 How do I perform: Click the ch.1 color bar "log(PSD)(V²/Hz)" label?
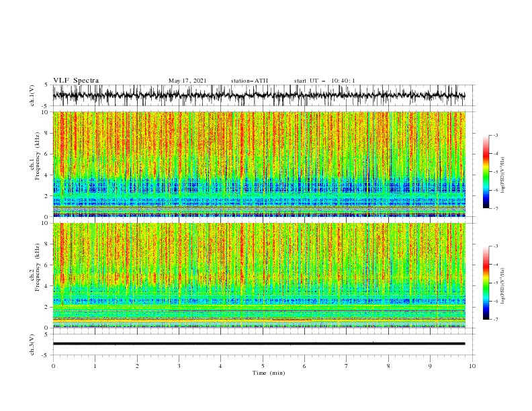click(502, 175)
